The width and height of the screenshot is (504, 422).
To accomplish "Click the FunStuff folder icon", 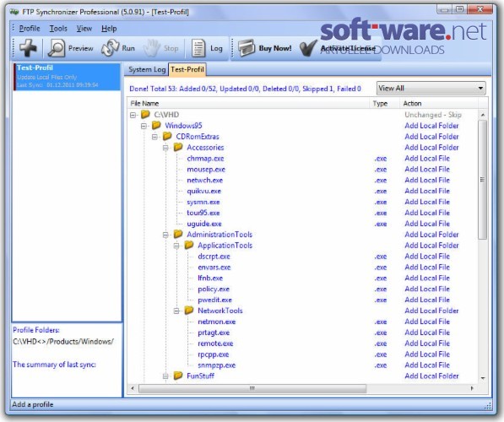I will pos(178,376).
